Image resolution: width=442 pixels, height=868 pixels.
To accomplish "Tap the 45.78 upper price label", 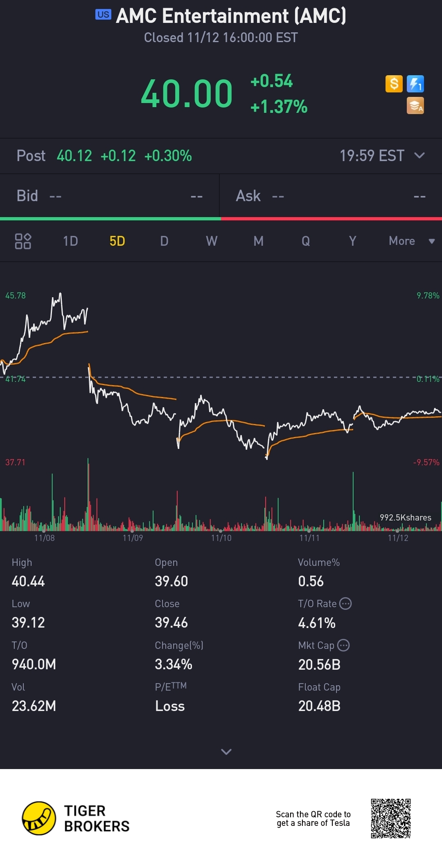I will 16,296.
